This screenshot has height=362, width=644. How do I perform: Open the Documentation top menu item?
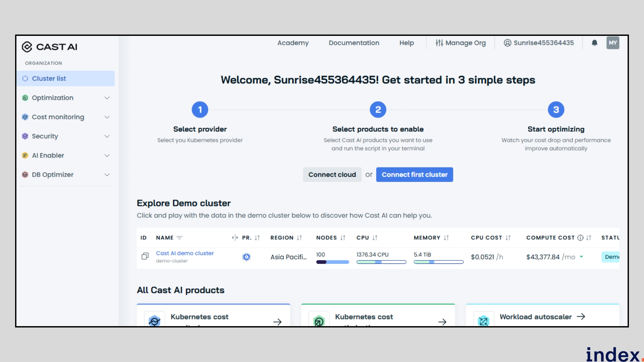tap(354, 43)
